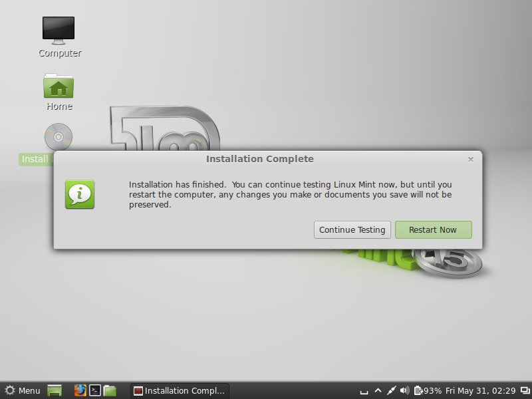Click the Installation Complete title bar
532x399 pixels.
click(x=259, y=159)
